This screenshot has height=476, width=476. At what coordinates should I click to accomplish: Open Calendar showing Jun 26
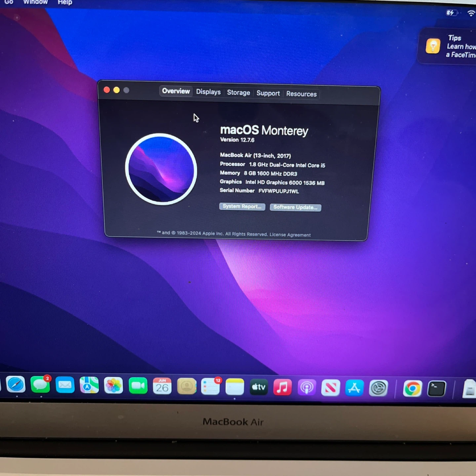click(x=162, y=386)
